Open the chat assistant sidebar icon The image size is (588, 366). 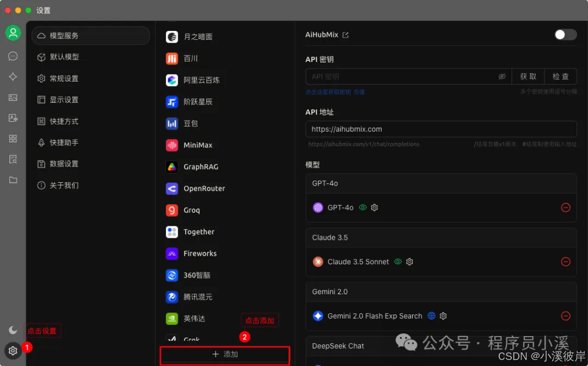13,56
